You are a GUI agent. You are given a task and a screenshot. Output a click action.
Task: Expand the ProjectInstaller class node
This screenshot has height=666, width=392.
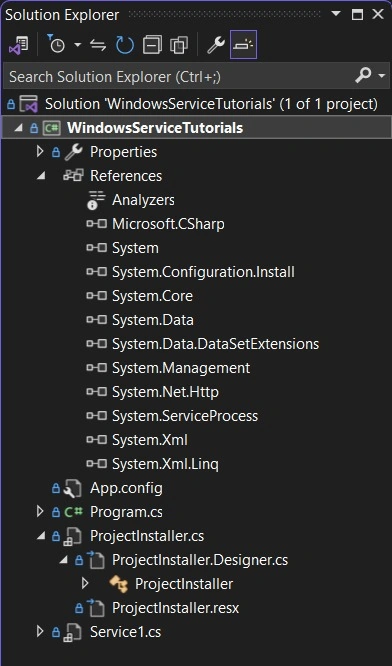85,584
